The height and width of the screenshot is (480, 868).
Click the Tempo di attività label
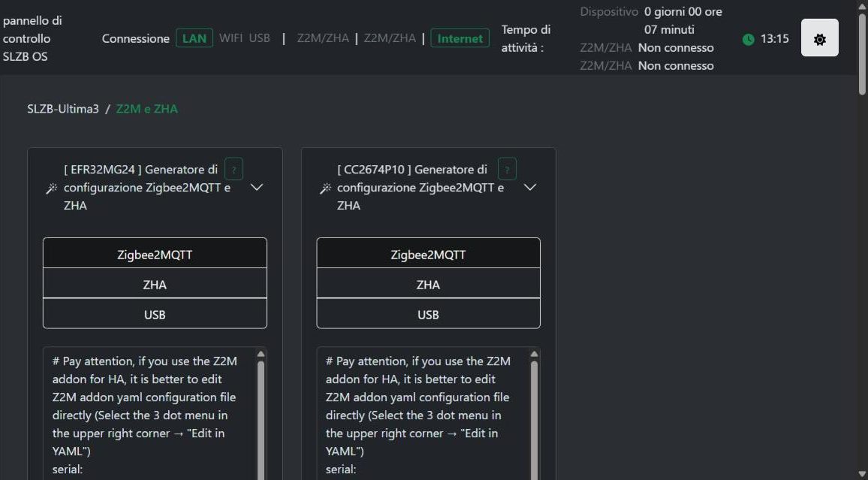click(x=526, y=38)
